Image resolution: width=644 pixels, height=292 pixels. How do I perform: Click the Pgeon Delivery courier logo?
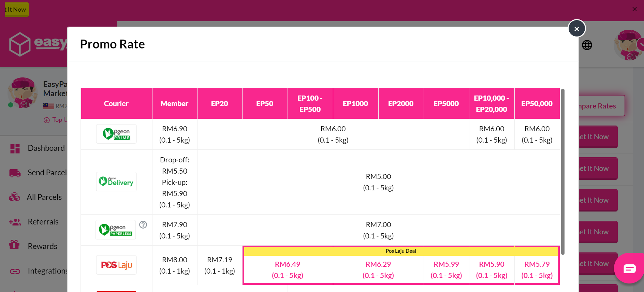click(x=116, y=181)
